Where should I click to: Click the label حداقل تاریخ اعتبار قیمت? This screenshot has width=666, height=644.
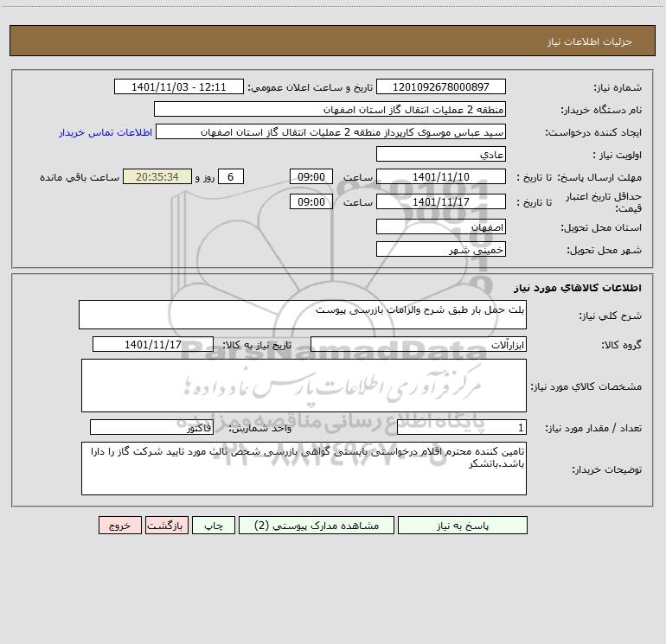pos(604,202)
